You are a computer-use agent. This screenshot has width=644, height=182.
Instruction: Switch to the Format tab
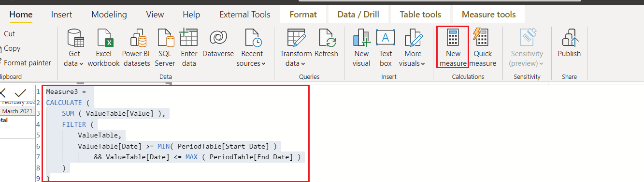[303, 15]
